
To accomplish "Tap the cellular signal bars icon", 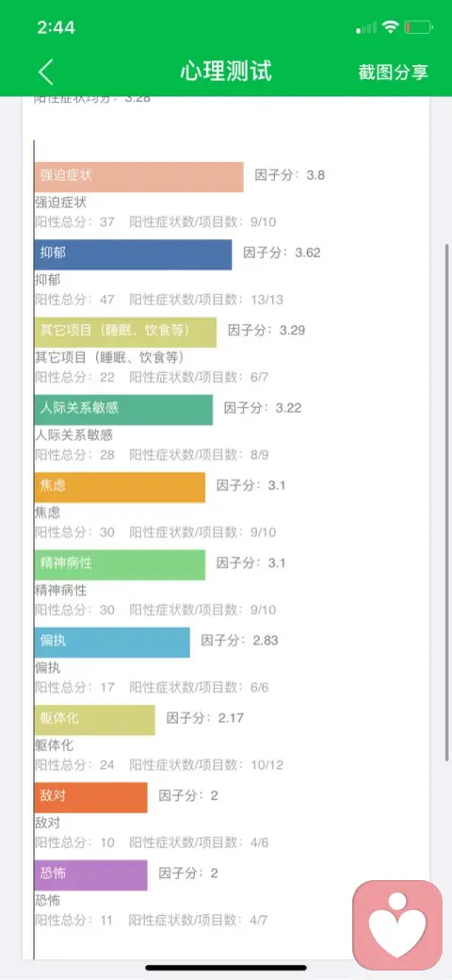I will (x=366, y=27).
